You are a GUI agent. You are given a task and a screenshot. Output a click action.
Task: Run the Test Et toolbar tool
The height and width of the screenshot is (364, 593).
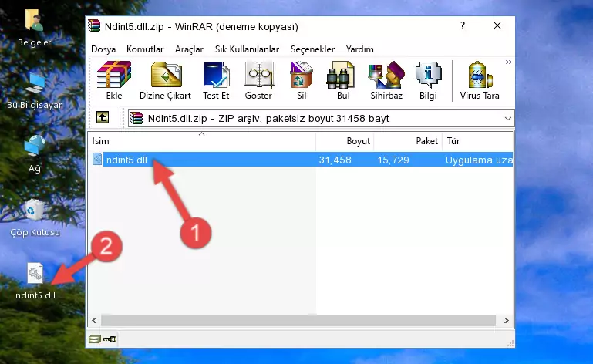(x=216, y=81)
